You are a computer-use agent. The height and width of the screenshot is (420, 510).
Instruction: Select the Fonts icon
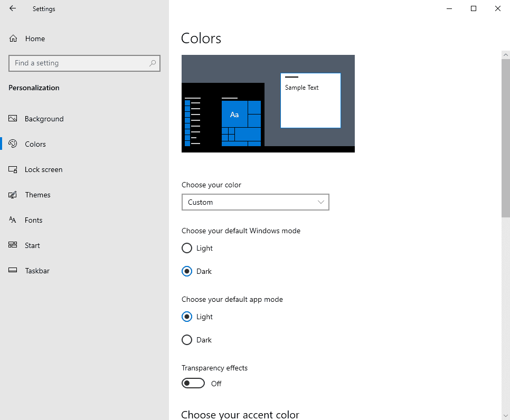click(13, 219)
